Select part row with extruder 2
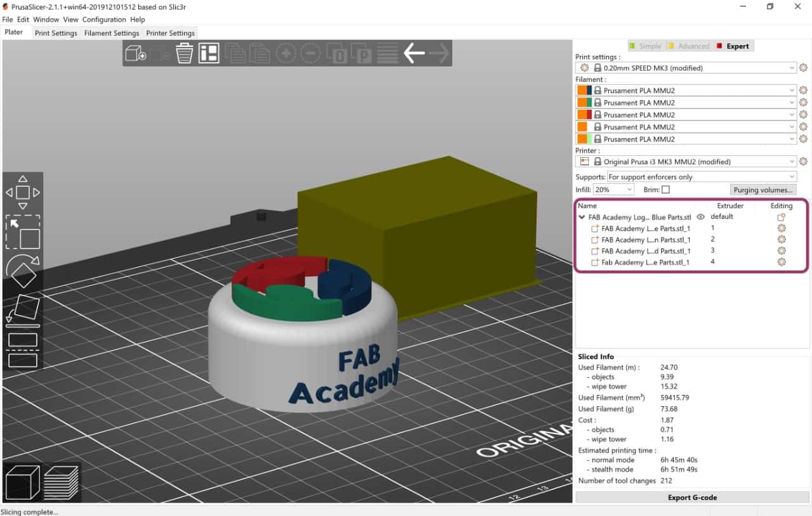The width and height of the screenshot is (812, 516). pyautogui.click(x=691, y=240)
